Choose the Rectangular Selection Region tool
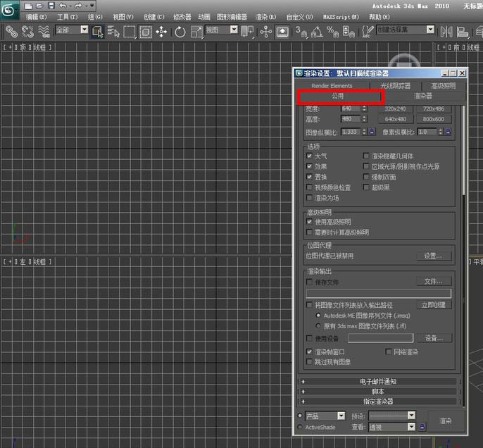483x448 pixels. click(x=130, y=32)
